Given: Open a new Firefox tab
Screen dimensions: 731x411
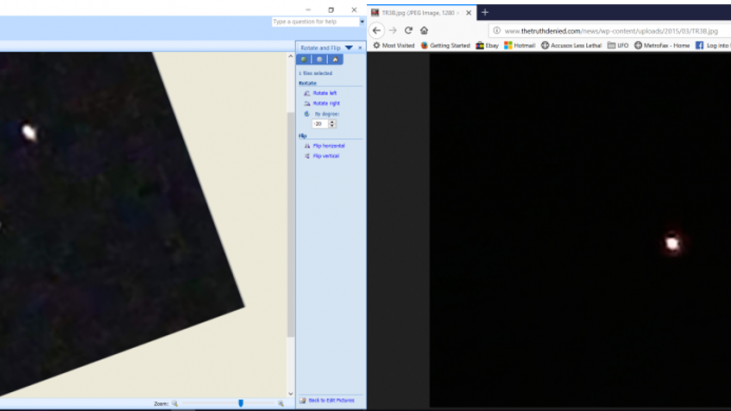Looking at the screenshot, I should [x=485, y=13].
